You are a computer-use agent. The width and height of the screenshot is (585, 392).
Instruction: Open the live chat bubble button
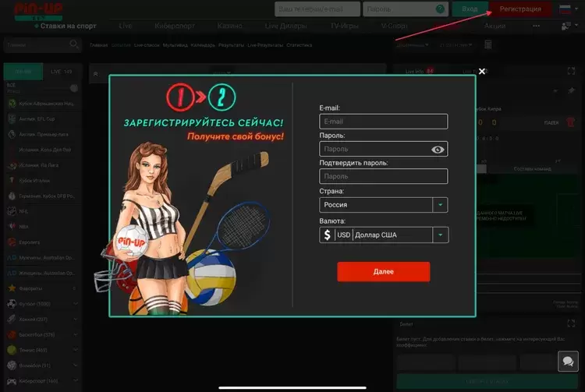(568, 361)
